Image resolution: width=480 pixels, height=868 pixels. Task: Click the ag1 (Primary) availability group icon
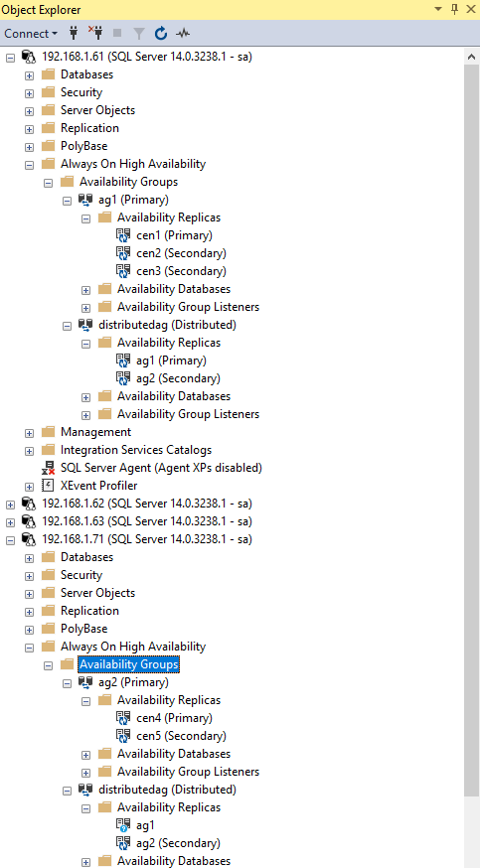85,200
